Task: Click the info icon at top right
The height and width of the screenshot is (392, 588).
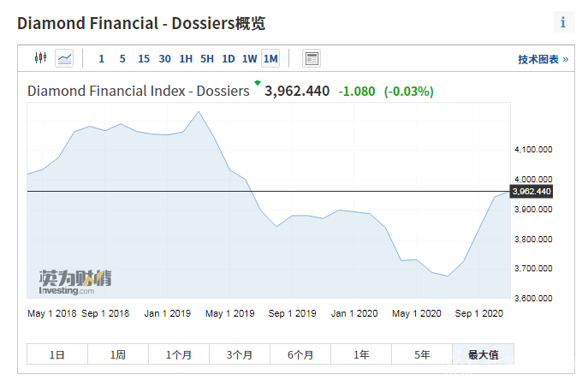Action: pos(562,23)
